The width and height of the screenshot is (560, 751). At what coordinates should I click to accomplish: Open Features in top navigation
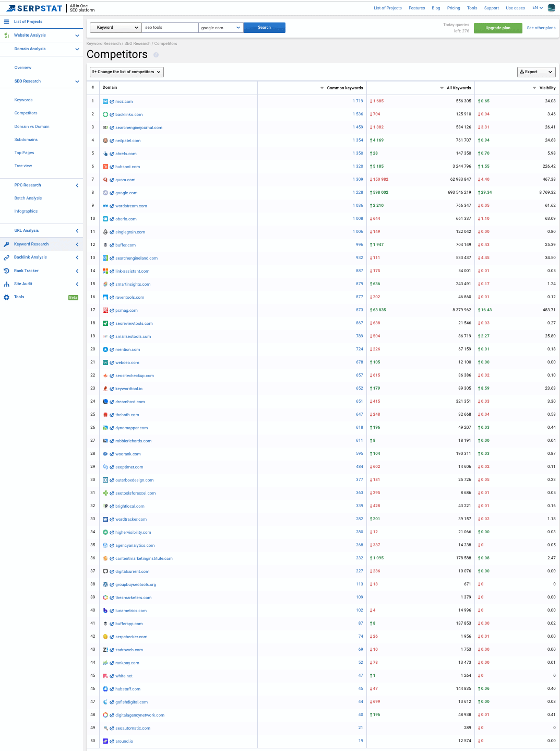point(416,8)
